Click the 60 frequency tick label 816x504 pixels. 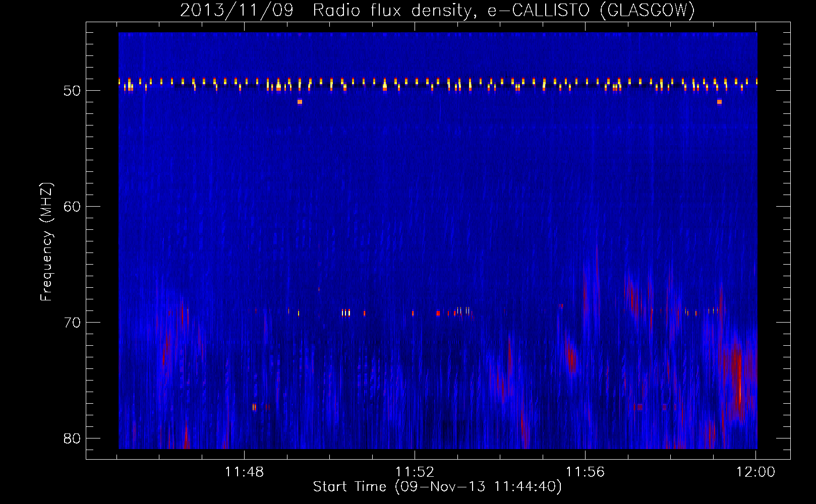[x=72, y=207]
